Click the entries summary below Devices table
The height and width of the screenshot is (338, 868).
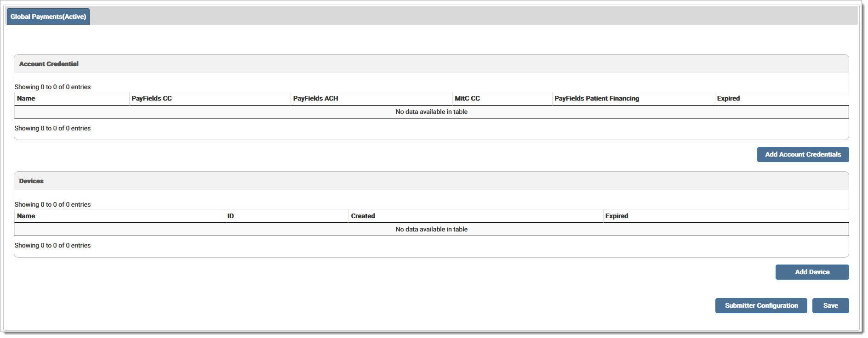coord(52,246)
